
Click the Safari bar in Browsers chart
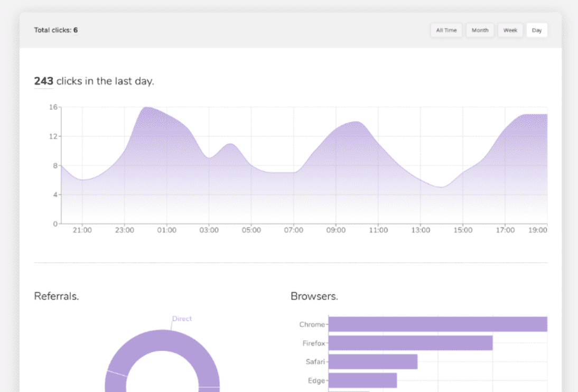point(372,362)
